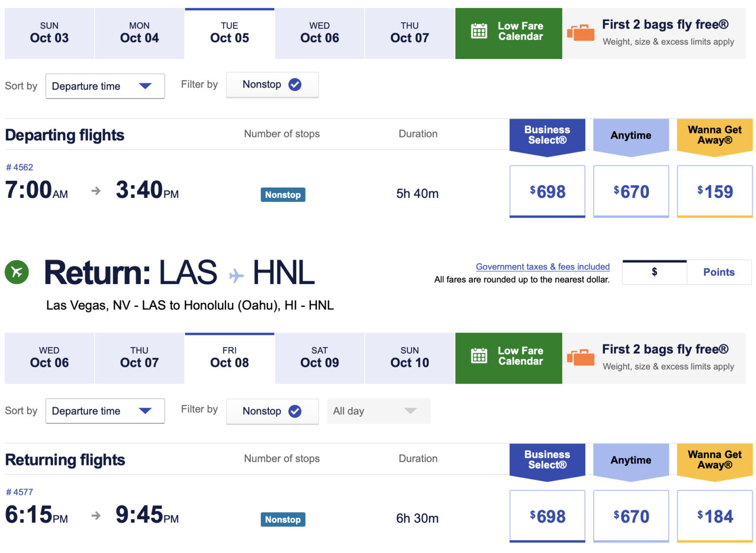This screenshot has width=756, height=553.
Task: Switch return date to Sat Oct 09
Action: (319, 358)
